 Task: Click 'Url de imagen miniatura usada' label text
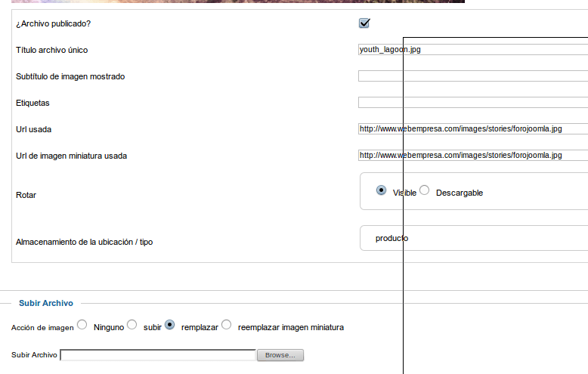[71, 156]
